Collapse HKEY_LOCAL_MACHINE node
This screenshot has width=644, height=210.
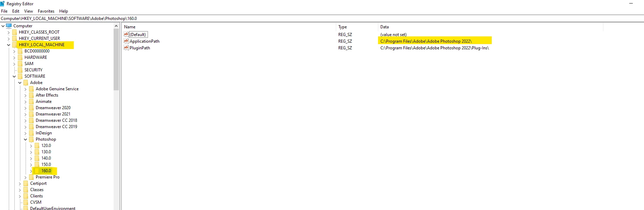pyautogui.click(x=8, y=45)
